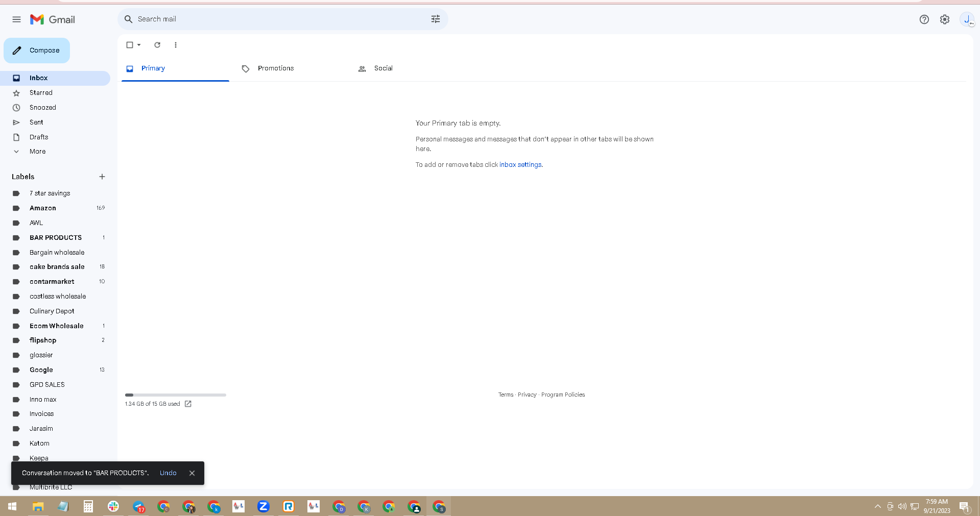
Task: Click the tag icon beside Amazon label
Action: pyautogui.click(x=16, y=208)
